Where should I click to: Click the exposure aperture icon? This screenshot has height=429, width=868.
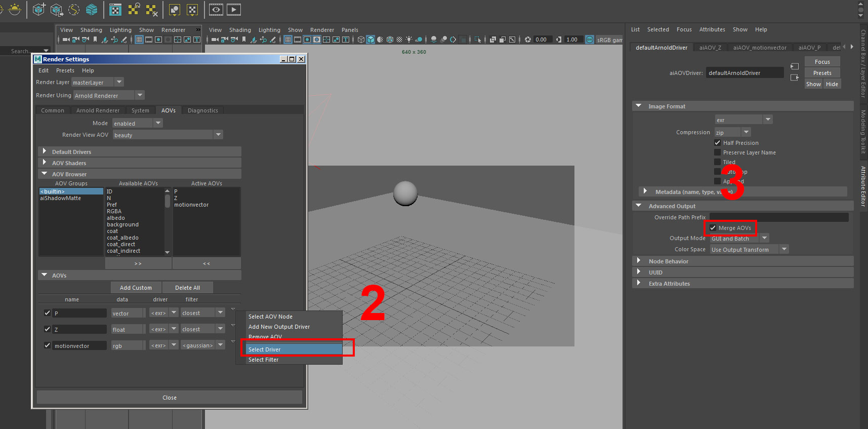coord(528,40)
